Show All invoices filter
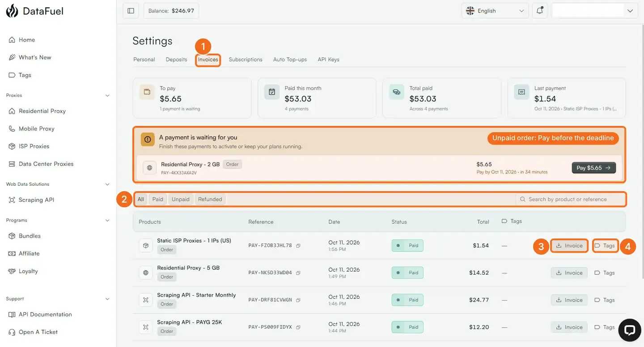This screenshot has height=347, width=644. tap(141, 199)
